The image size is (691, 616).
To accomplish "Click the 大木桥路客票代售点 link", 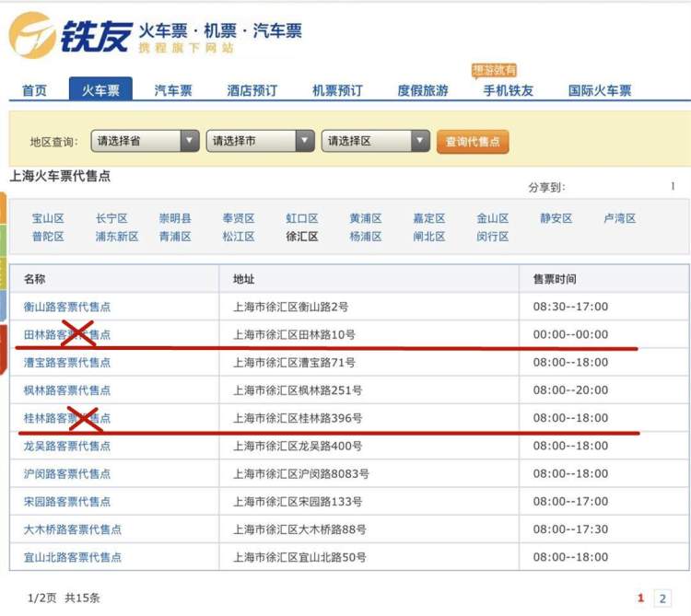I will (73, 529).
